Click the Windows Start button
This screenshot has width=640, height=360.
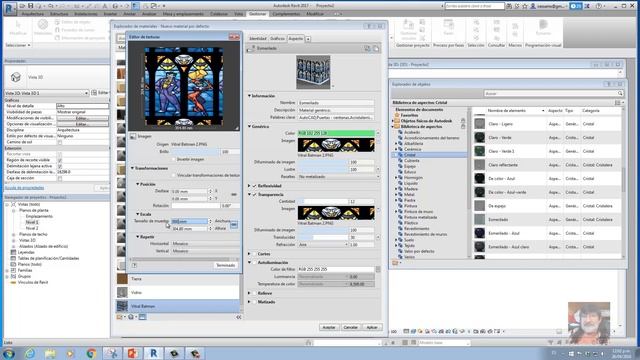pos(9,353)
